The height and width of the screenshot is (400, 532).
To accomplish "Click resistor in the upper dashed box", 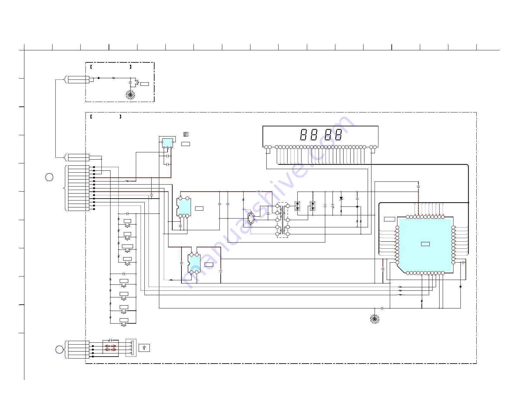I will (113, 78).
